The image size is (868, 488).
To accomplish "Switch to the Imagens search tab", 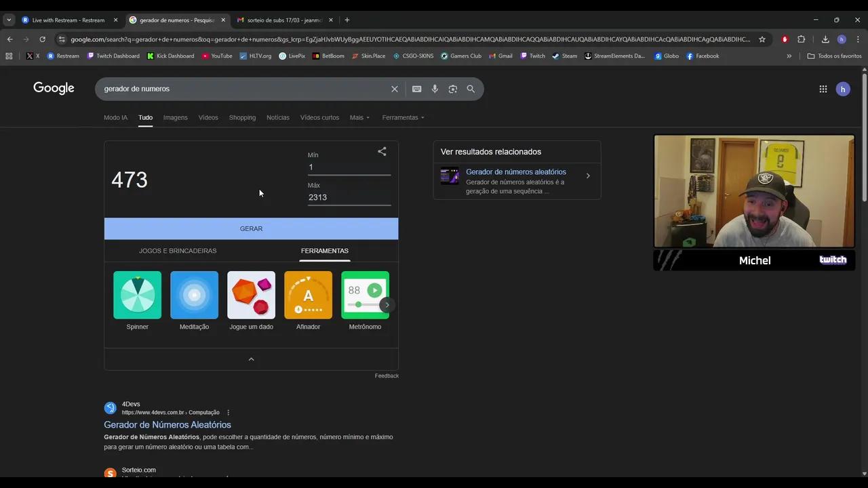I will coord(175,117).
